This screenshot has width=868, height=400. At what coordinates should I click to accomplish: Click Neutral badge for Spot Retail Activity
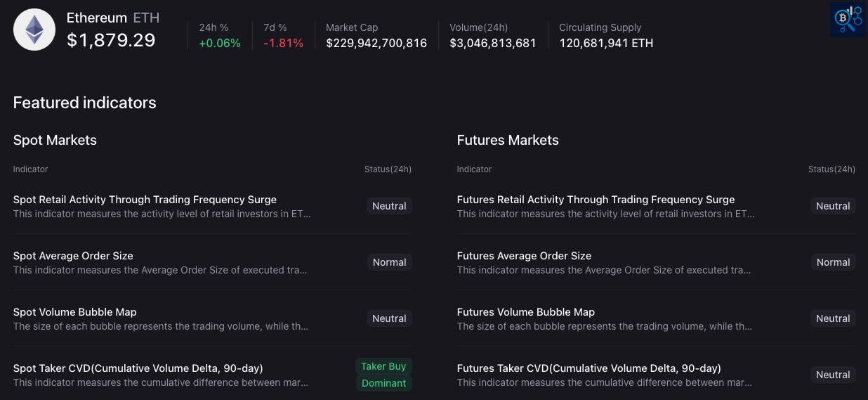[389, 206]
